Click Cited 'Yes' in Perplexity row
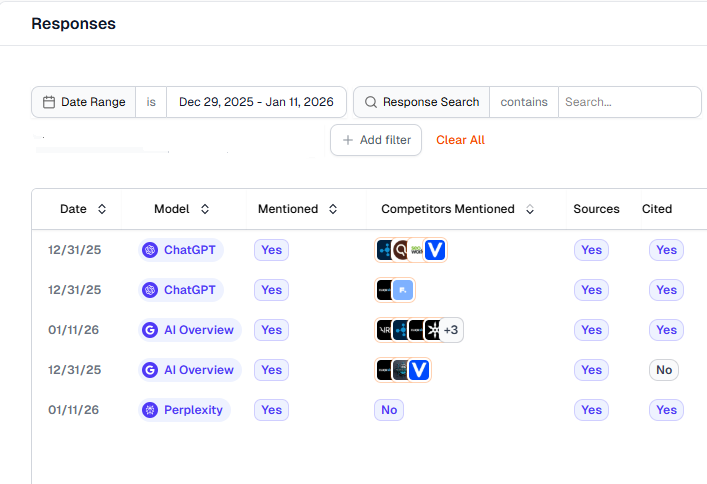The image size is (707, 484). point(666,410)
